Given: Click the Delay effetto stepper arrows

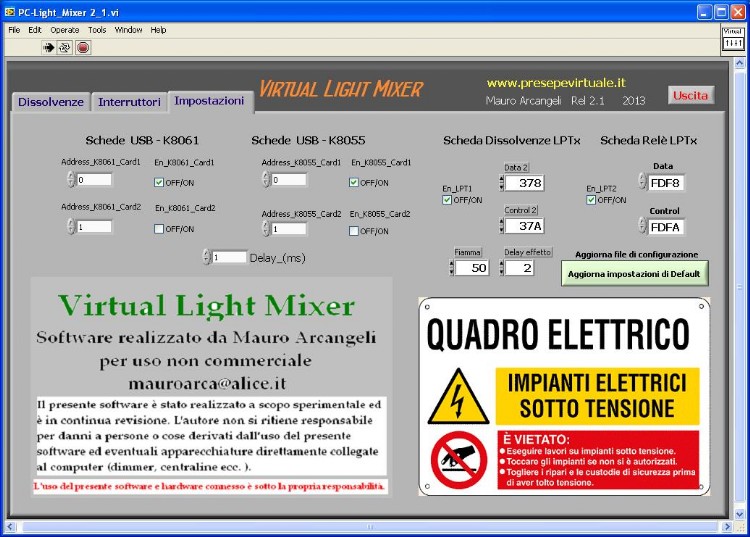Looking at the screenshot, I should tap(502, 268).
